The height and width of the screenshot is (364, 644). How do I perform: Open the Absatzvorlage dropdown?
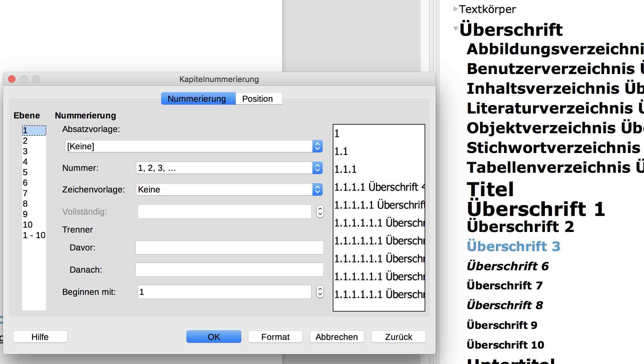point(317,146)
